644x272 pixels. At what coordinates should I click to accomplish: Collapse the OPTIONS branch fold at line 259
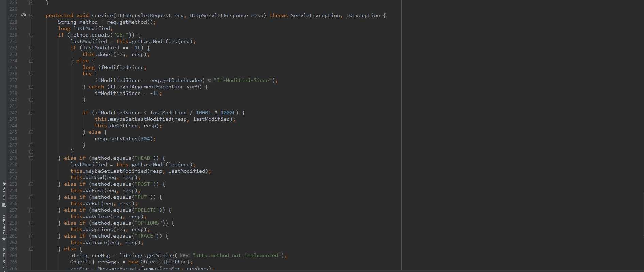pyautogui.click(x=31, y=223)
